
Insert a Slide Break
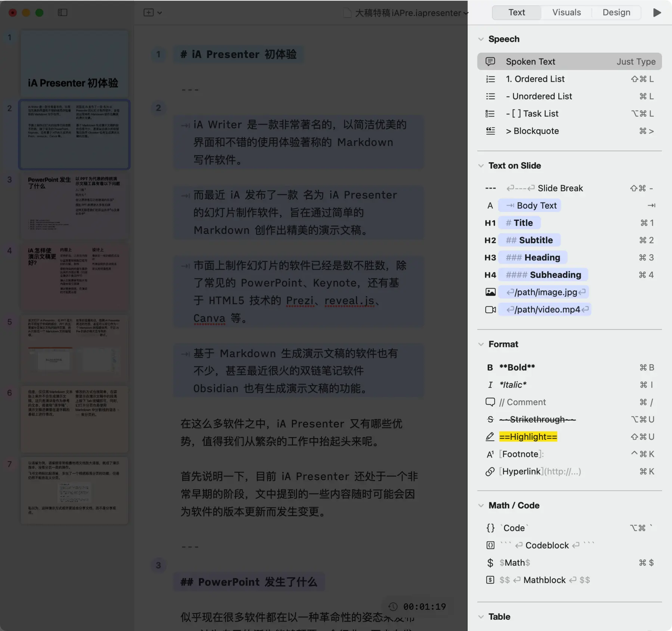[569, 188]
